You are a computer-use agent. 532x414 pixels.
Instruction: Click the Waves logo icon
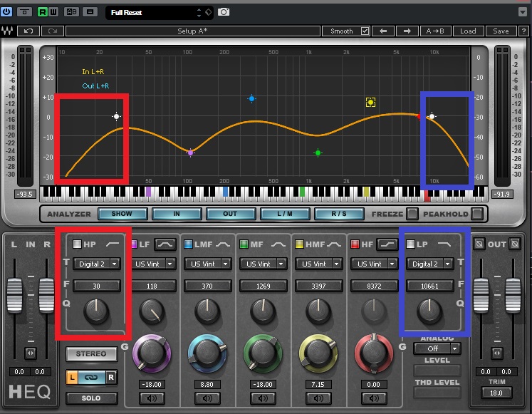tap(7, 31)
